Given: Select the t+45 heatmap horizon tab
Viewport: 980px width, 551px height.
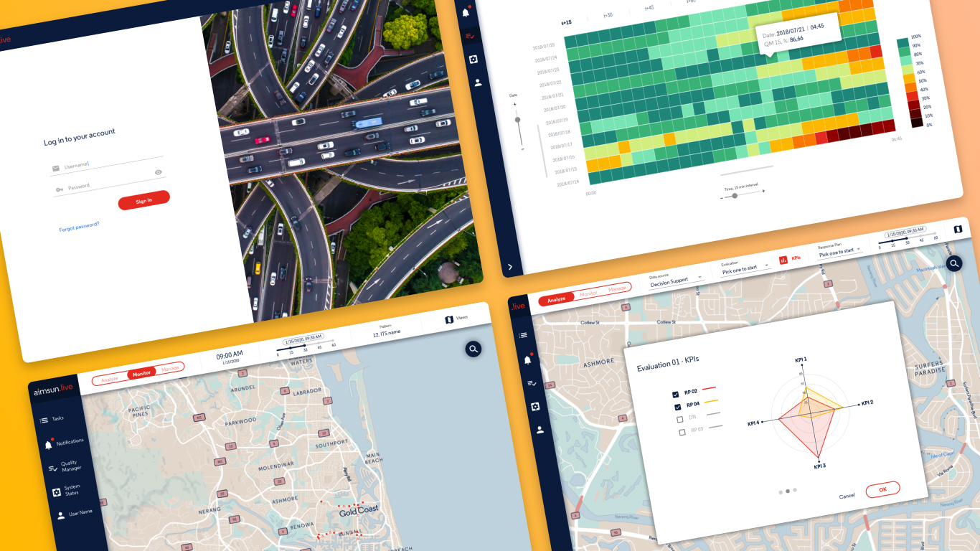Looking at the screenshot, I should (x=649, y=8).
